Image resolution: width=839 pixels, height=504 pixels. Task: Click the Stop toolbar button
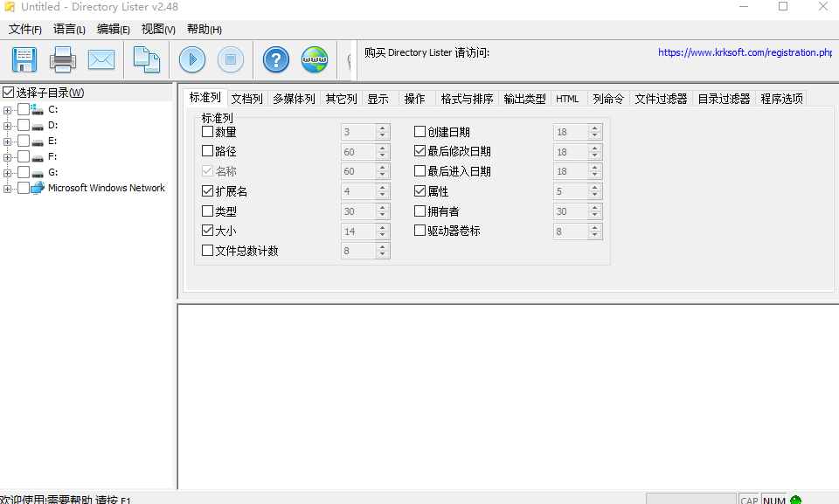pos(231,59)
